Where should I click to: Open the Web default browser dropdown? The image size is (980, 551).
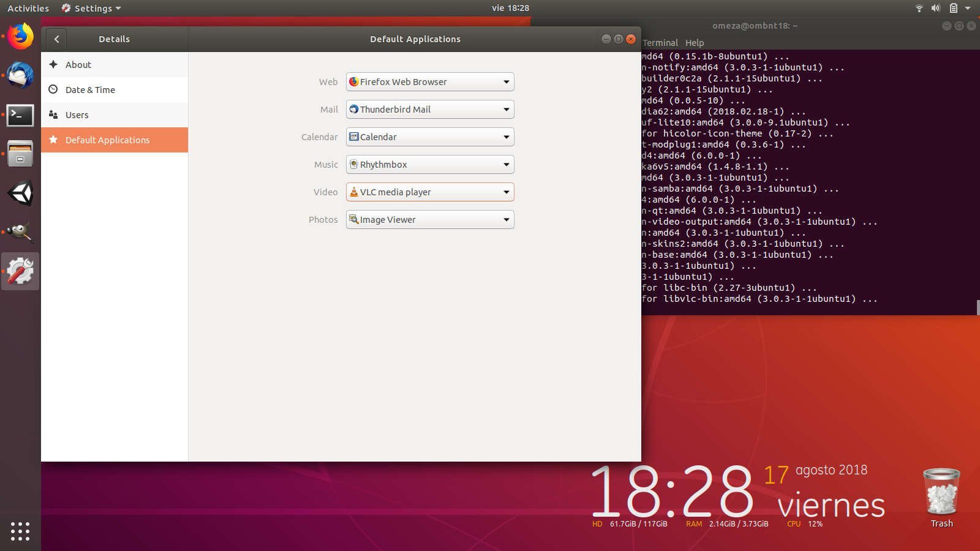pyautogui.click(x=430, y=82)
